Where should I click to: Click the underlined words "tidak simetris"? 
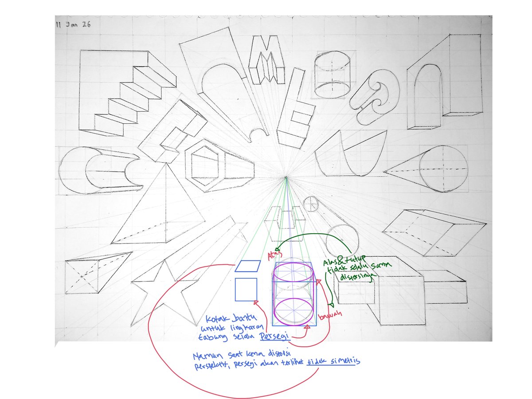(x=332, y=361)
